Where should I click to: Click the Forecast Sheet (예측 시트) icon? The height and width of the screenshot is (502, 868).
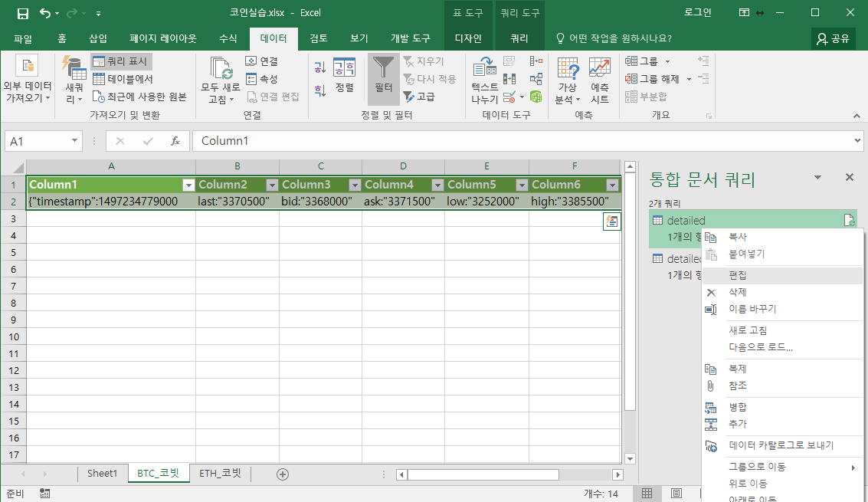[600, 80]
